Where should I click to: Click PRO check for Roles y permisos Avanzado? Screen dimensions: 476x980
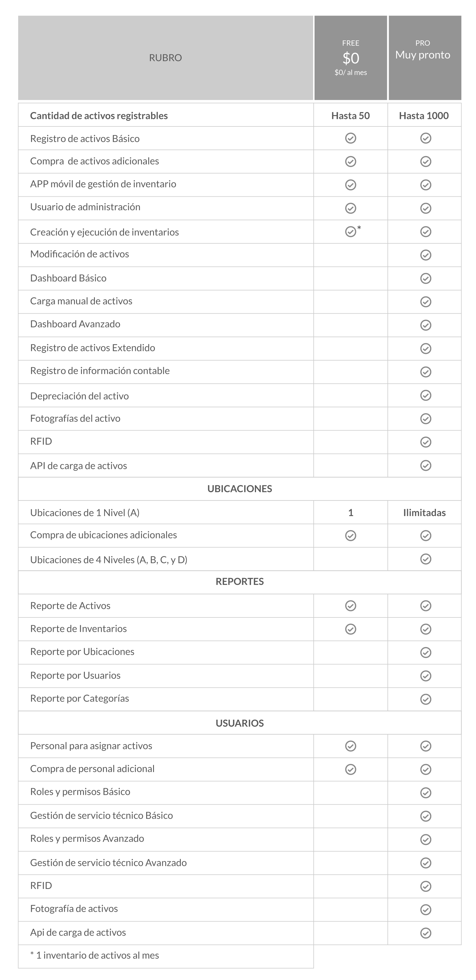click(x=425, y=840)
